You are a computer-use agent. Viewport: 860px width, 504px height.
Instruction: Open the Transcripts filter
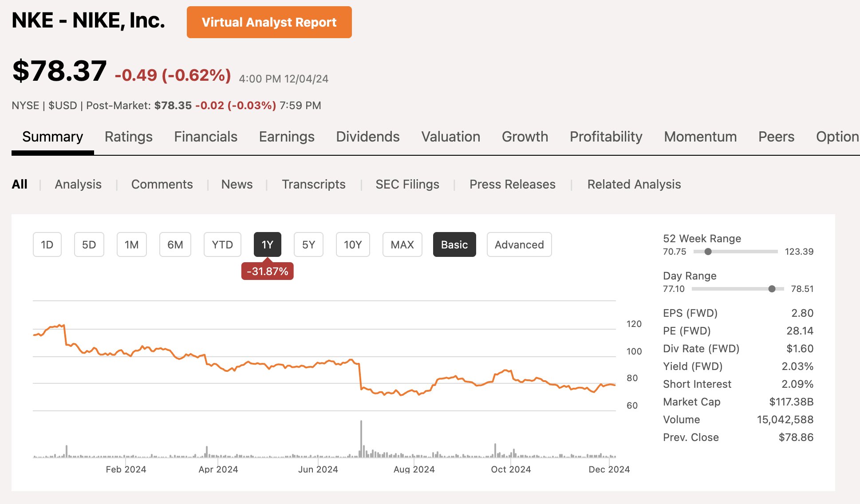coord(314,184)
